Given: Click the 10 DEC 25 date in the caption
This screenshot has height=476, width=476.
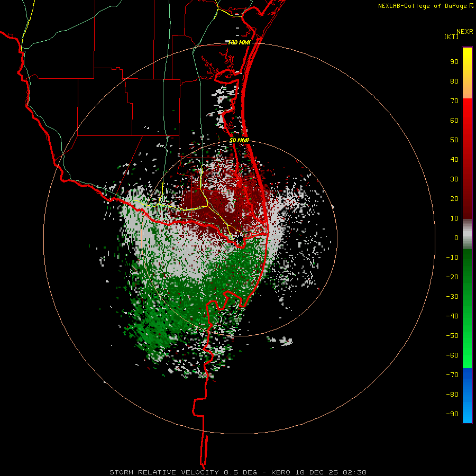Looking at the screenshot, I should [x=316, y=472].
